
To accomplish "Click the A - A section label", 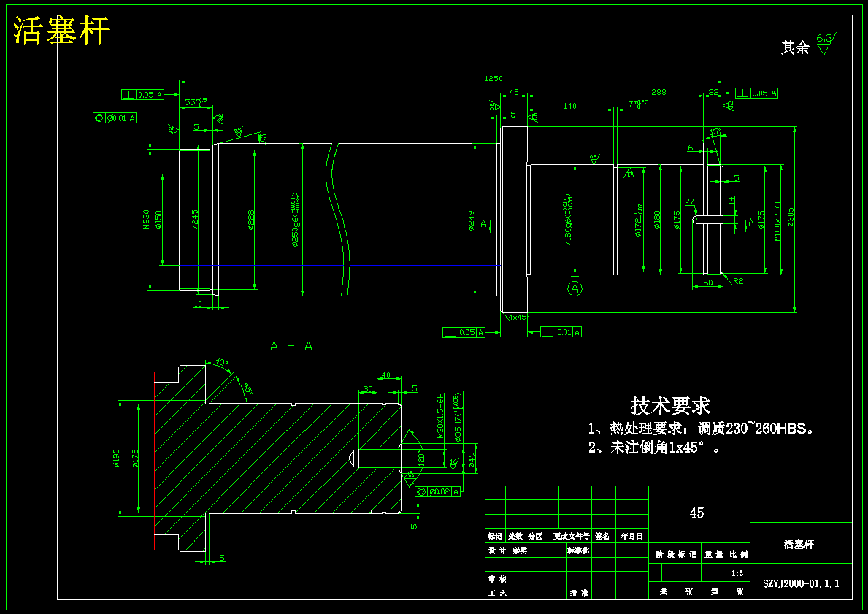I will pyautogui.click(x=291, y=347).
